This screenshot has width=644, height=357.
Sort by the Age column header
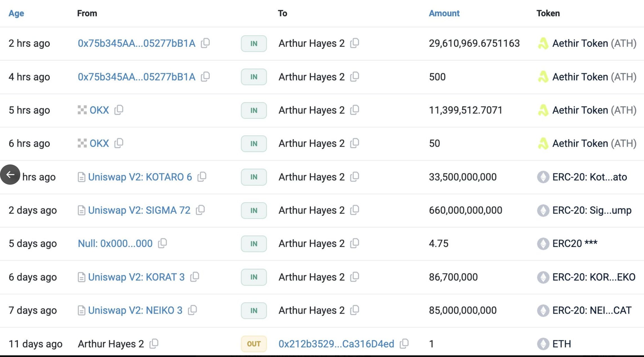click(x=16, y=13)
